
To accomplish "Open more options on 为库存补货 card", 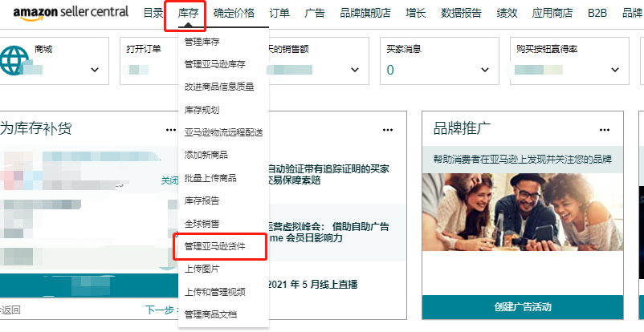I will tap(171, 130).
